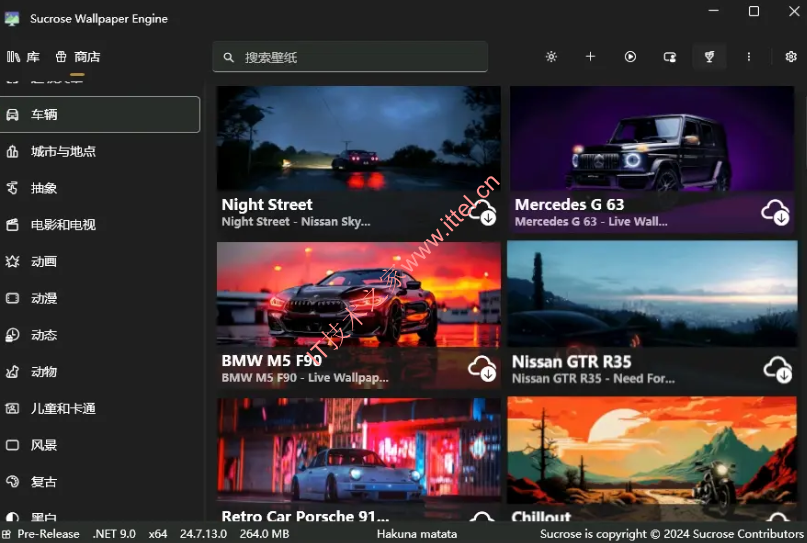Click the x64 status bar entry
The image size is (807, 543).
[x=158, y=534]
